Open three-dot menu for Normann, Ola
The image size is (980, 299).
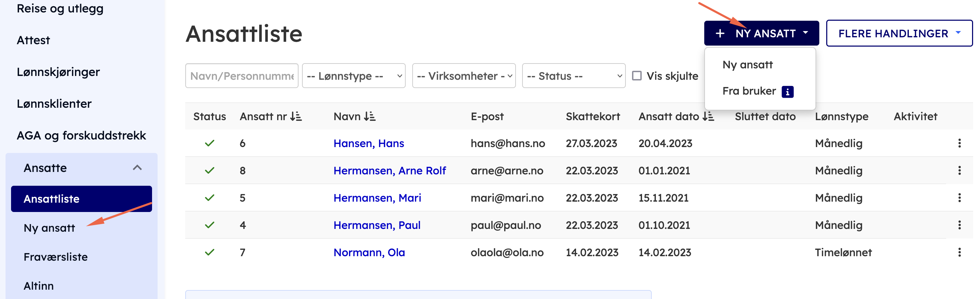959,252
